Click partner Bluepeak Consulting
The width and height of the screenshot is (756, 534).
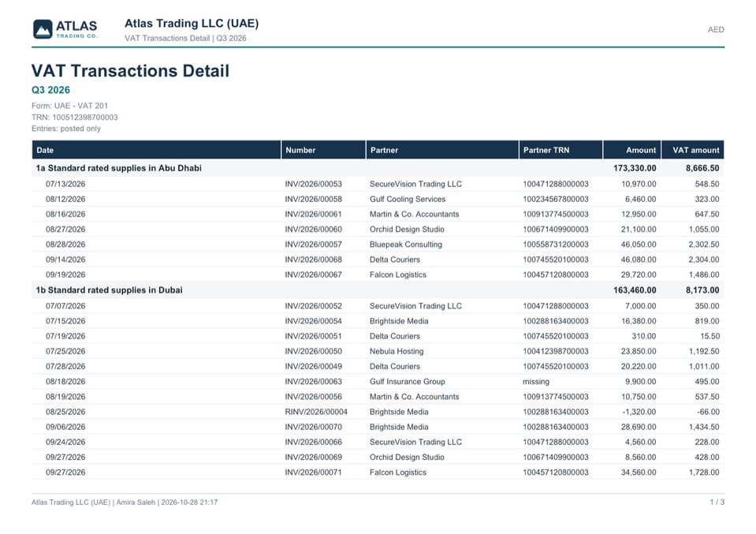[406, 245]
